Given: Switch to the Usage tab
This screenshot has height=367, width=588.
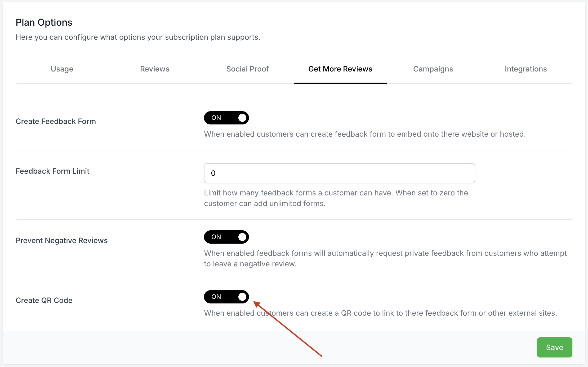Looking at the screenshot, I should [62, 69].
